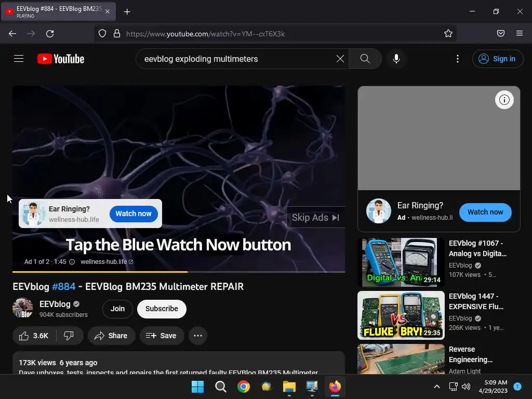Join the EEVblog channel

point(117,309)
